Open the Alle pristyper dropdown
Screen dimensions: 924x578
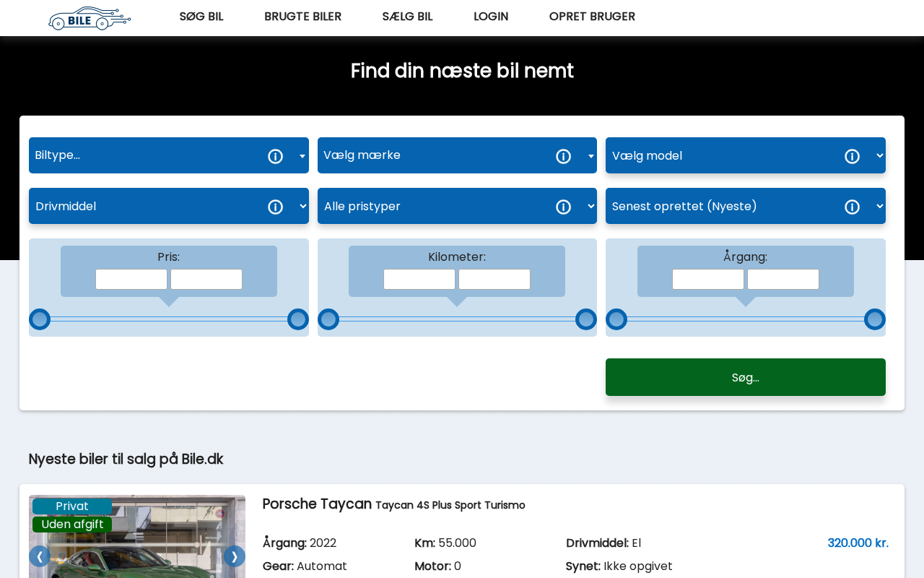point(457,206)
